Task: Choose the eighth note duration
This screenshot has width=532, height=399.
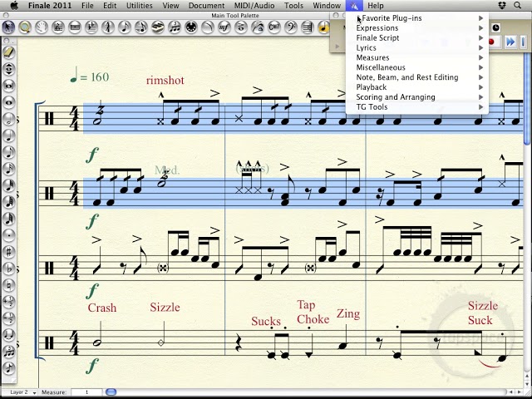Action: pyautogui.click(x=9, y=152)
